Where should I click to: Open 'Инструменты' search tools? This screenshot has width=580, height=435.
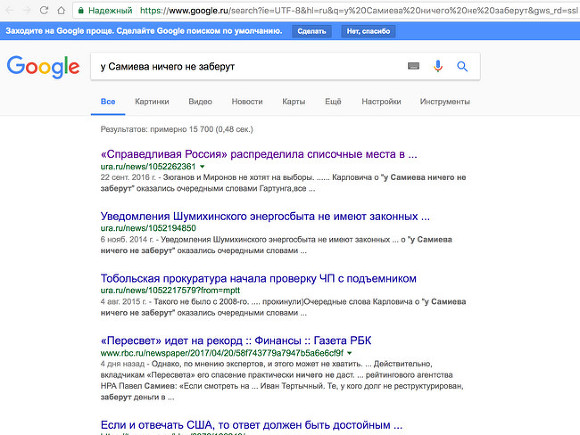(445, 102)
